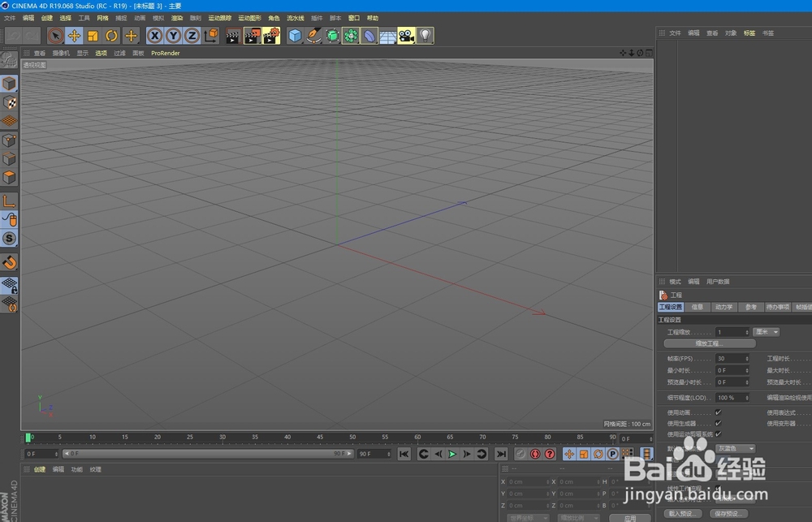
Task: Open the 帮助 menu
Action: [373, 18]
